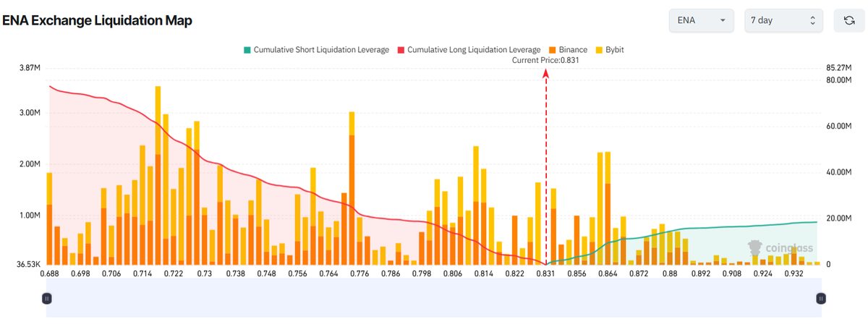868x327 pixels.
Task: Click the range slider track below chart
Action: coord(434,298)
